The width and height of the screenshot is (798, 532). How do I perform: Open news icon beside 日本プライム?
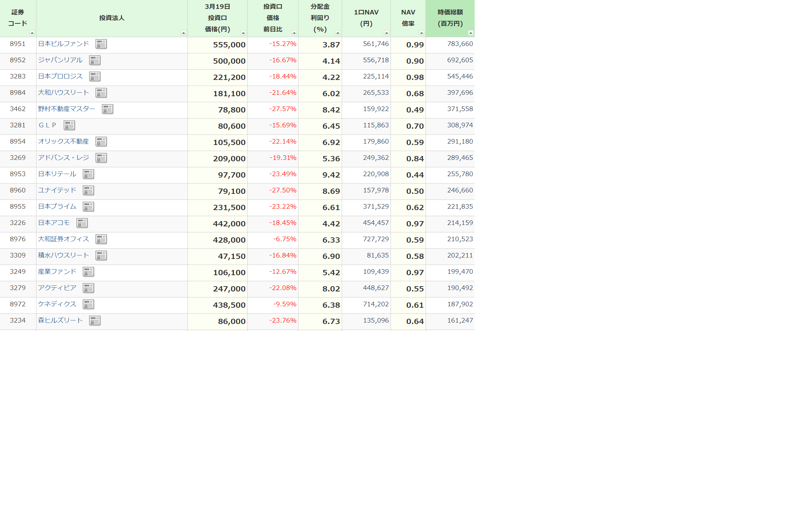88,207
